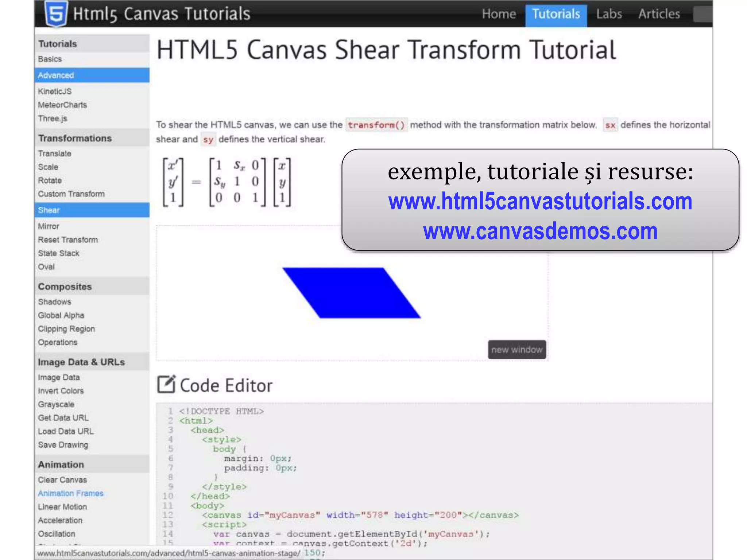
Task: Select the Shear sidebar item
Action: (x=92, y=210)
